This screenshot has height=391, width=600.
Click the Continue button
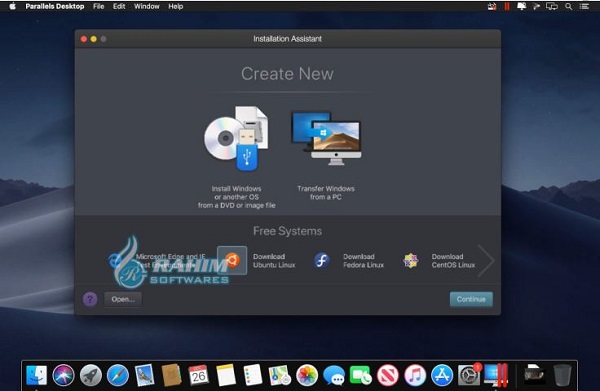click(471, 299)
